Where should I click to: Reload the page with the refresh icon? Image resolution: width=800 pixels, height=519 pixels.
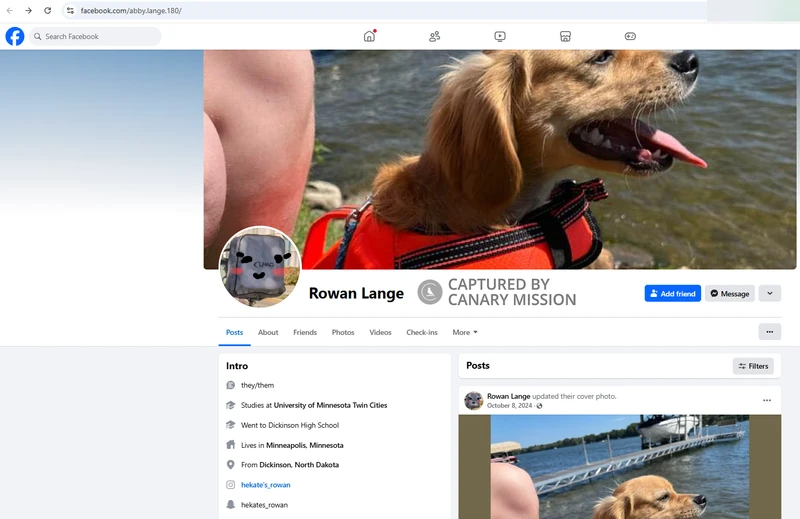[x=47, y=10]
